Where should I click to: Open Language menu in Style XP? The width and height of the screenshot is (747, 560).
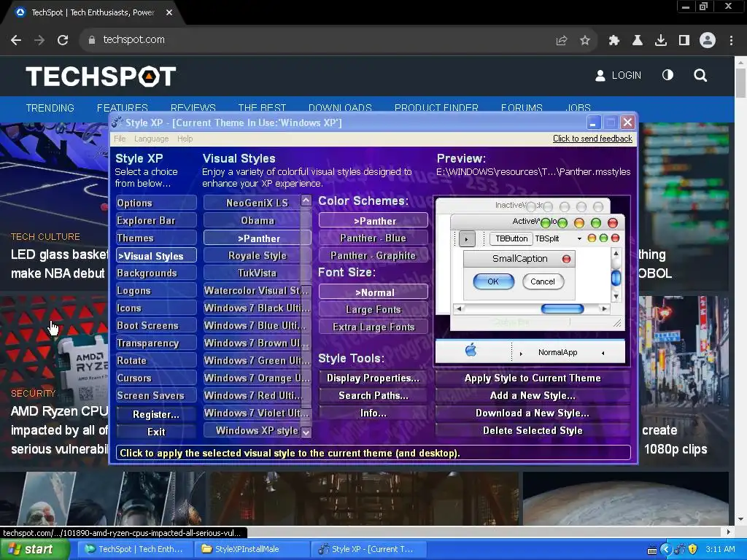click(x=151, y=139)
